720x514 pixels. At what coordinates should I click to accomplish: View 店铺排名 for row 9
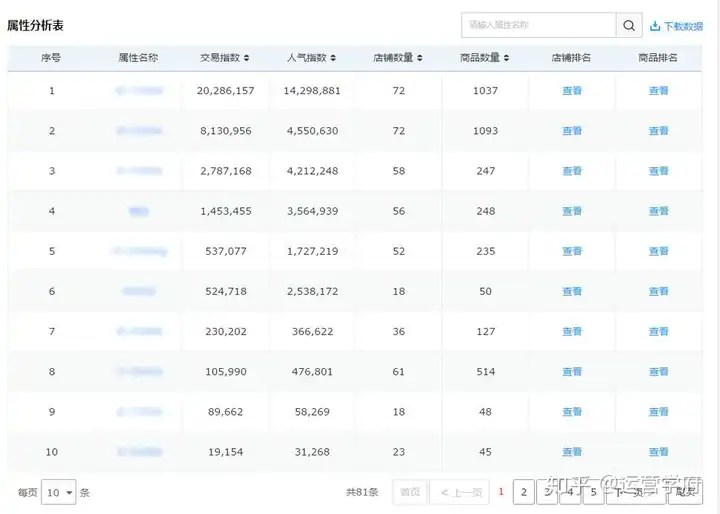coord(572,412)
